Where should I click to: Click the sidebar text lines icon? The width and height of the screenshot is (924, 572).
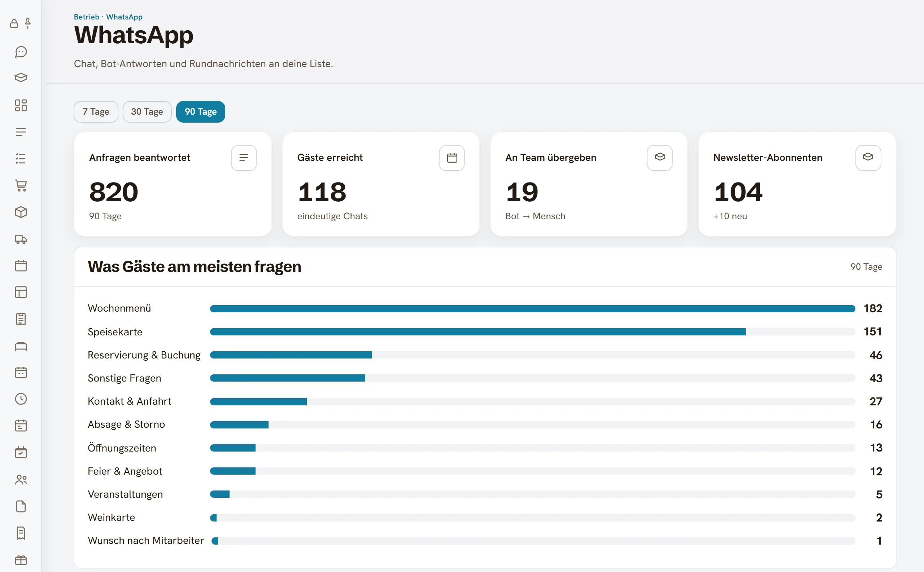[21, 132]
